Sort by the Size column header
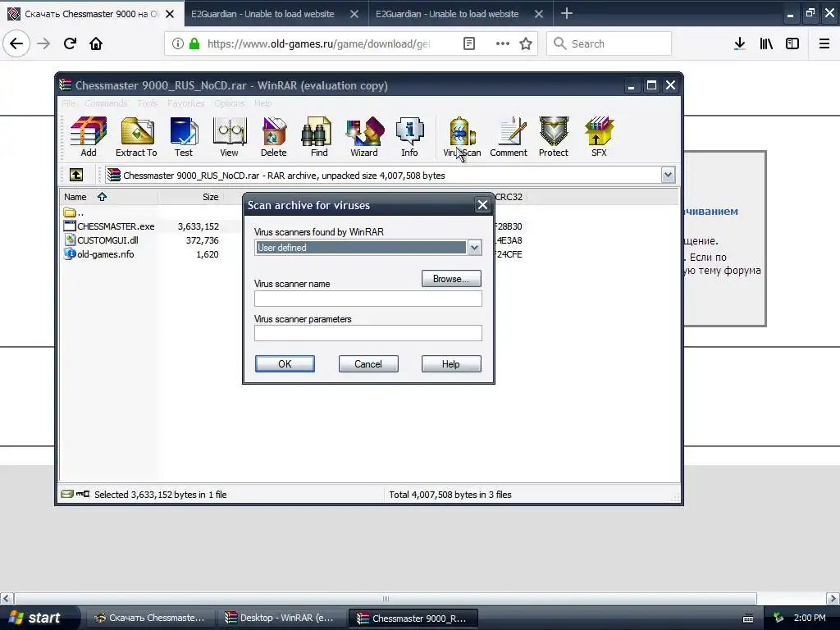 click(190, 197)
